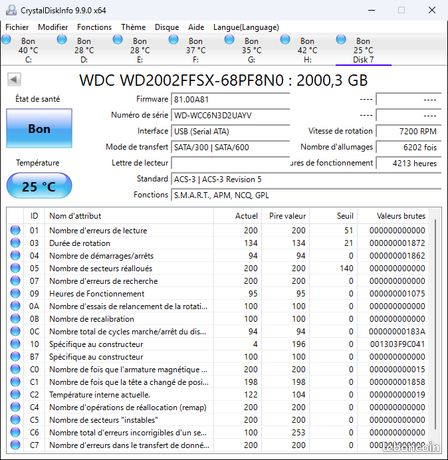Viewport: 448px width, 460px height.
Task: Open the Disque menu
Action: pos(167,27)
